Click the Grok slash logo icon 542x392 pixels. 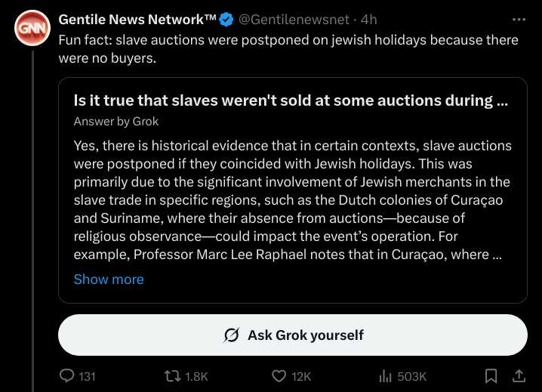231,335
